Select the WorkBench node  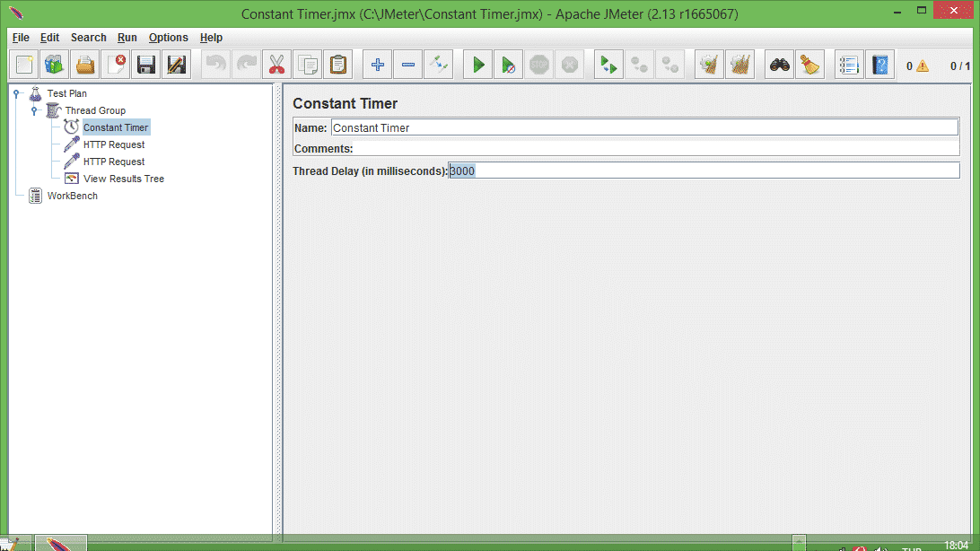click(73, 196)
